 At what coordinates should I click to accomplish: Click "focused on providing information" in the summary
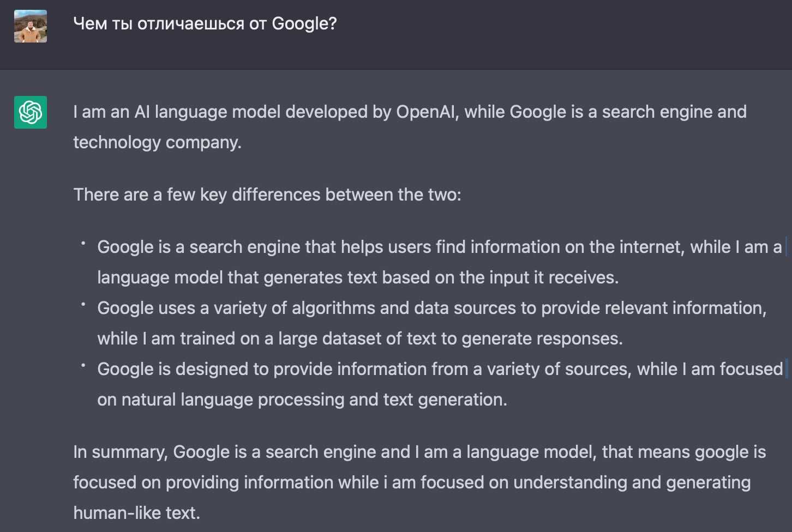[203, 482]
